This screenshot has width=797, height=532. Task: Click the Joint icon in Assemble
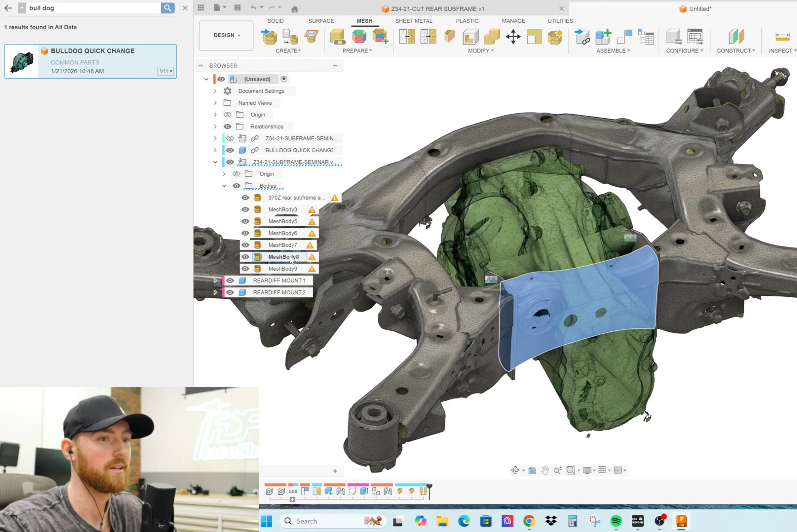point(624,37)
